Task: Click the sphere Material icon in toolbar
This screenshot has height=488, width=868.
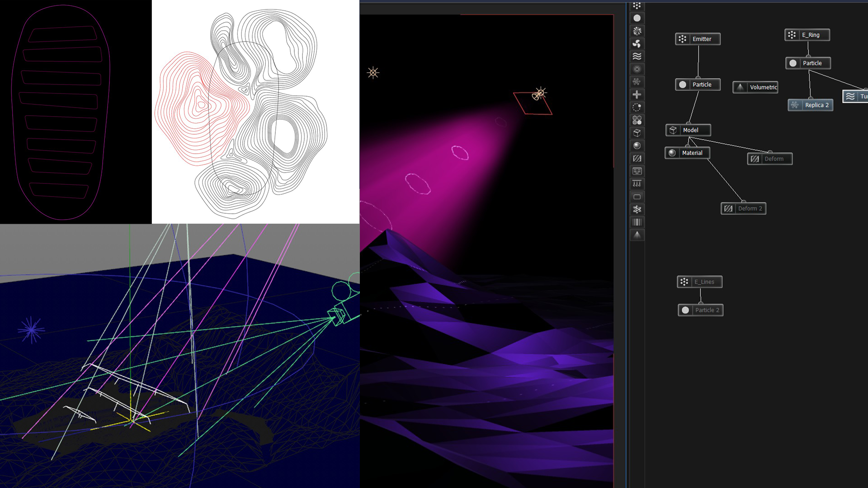Action: 637,145
